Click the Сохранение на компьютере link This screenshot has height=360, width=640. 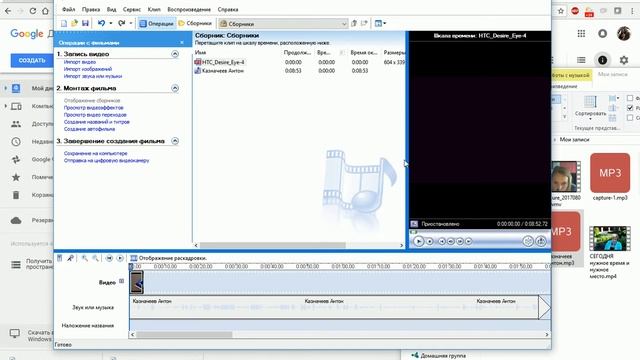click(x=96, y=153)
